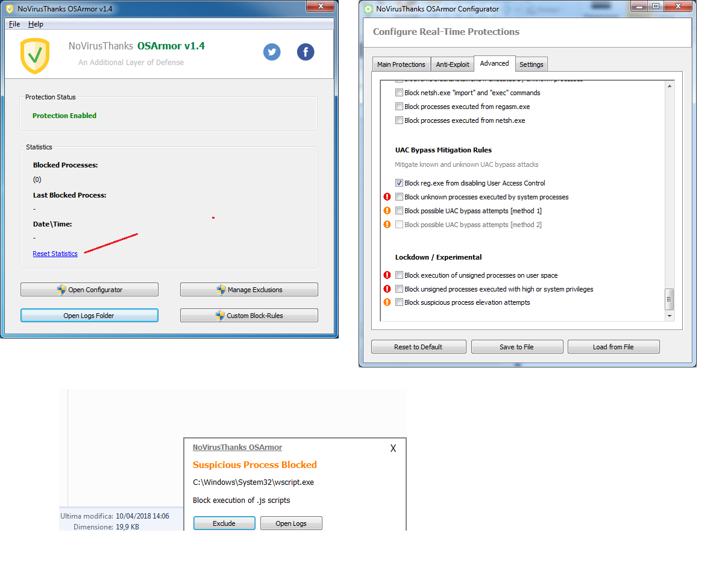Screen dimensions: 728x571
Task: Select the Advanced tab
Action: [494, 63]
